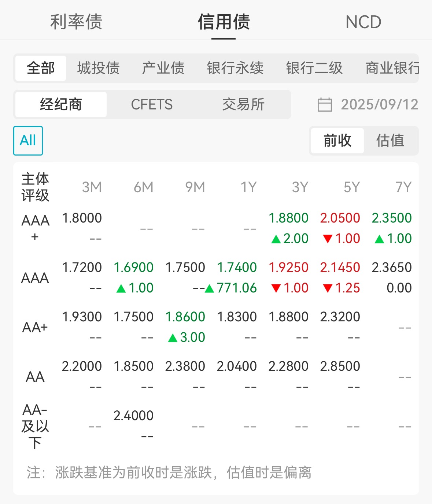Click AAA+ 3M yield 1.8000
The height and width of the screenshot is (504, 432).
click(x=82, y=218)
